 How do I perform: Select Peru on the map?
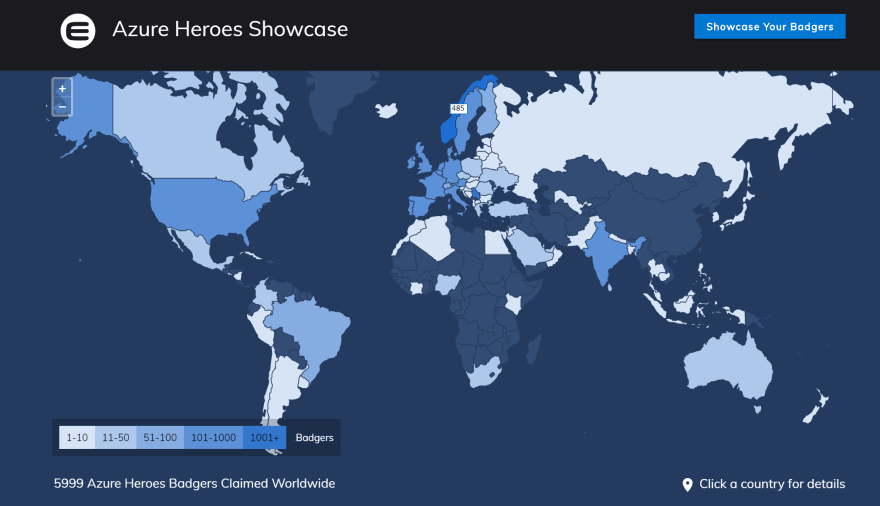[261, 328]
